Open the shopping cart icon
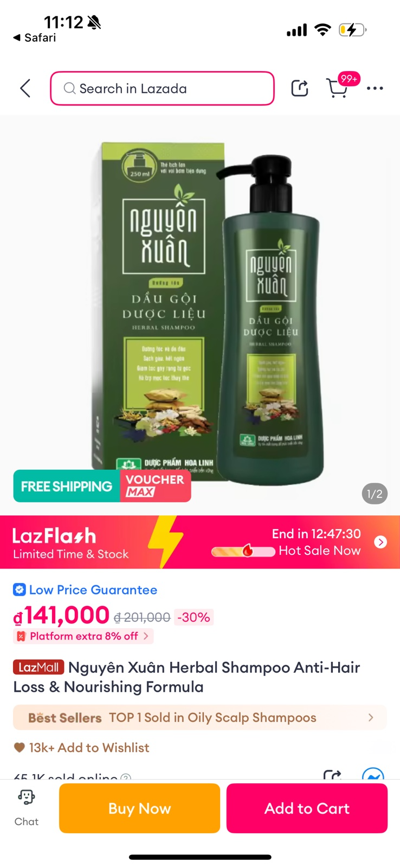 click(x=337, y=88)
